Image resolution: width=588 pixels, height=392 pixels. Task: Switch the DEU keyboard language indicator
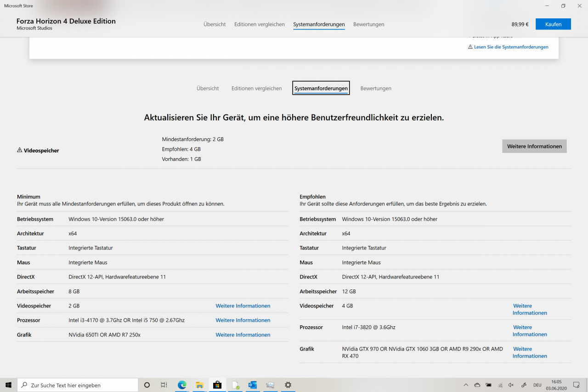pyautogui.click(x=537, y=385)
